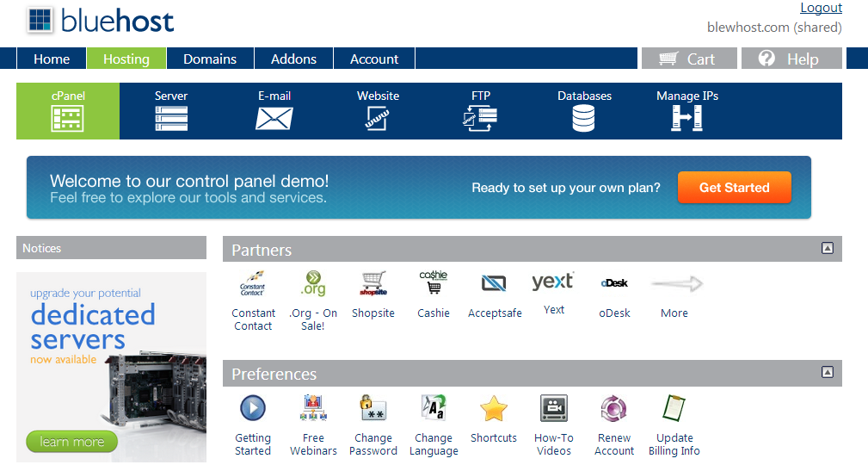The height and width of the screenshot is (471, 868).
Task: Click the Partners section title
Action: pyautogui.click(x=262, y=251)
